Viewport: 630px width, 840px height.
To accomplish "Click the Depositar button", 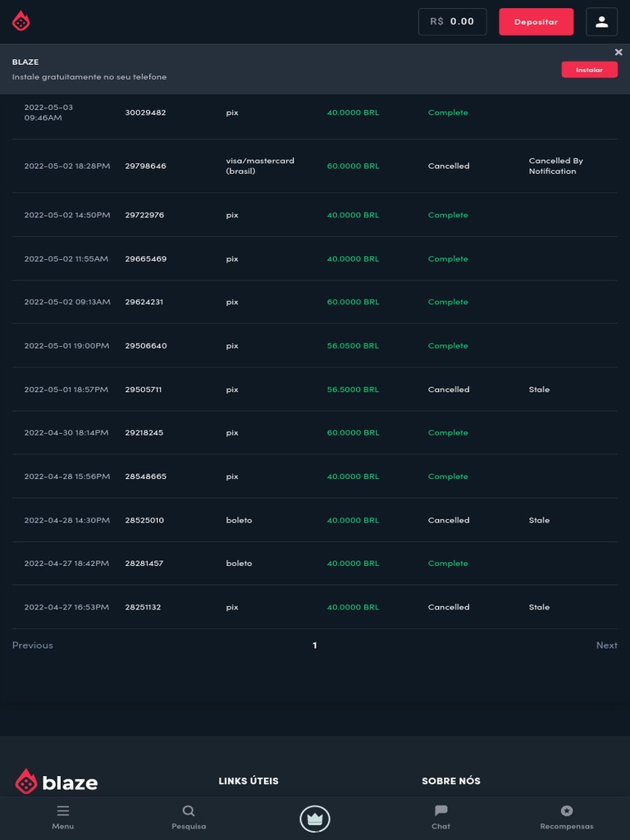I will (x=536, y=22).
